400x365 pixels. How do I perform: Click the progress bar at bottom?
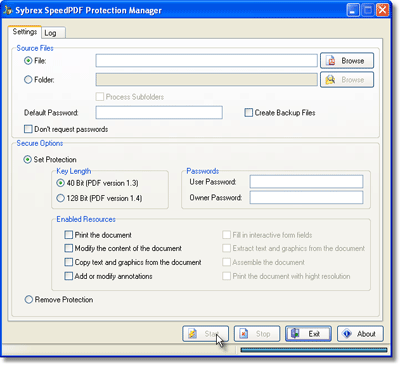pos(314,350)
